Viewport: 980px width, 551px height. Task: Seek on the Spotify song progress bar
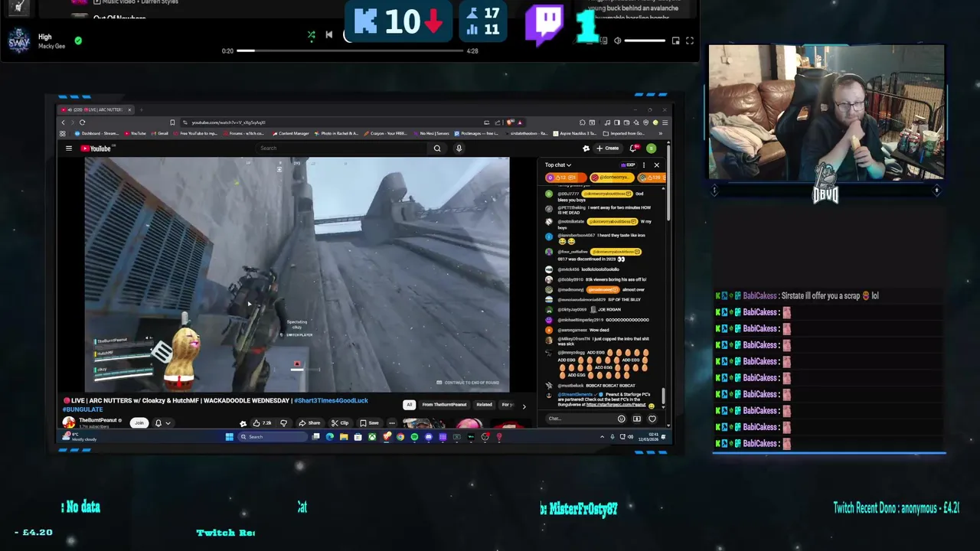(350, 51)
